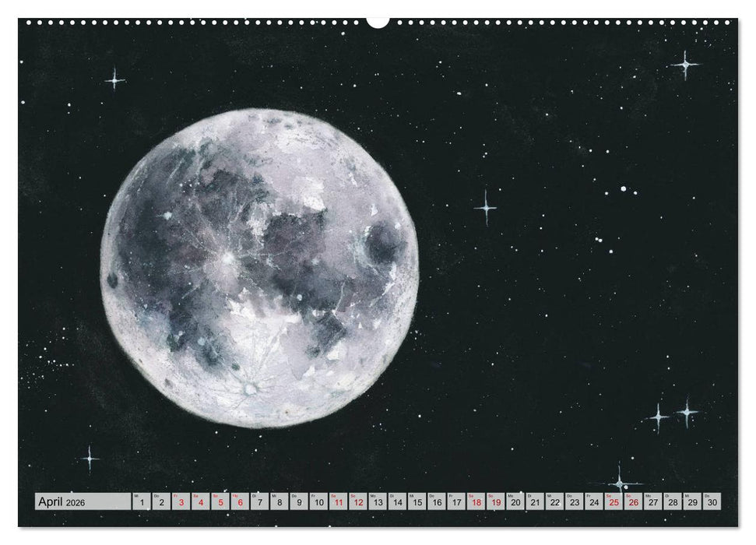Select day 1 in the calendar strip
Image resolution: width=756 pixels, height=545 pixels.
coord(142,502)
